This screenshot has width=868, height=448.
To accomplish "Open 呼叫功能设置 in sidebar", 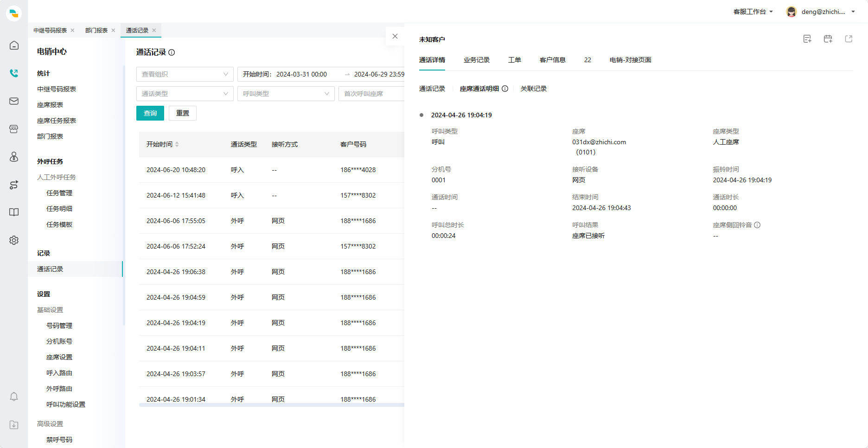I will [x=66, y=404].
